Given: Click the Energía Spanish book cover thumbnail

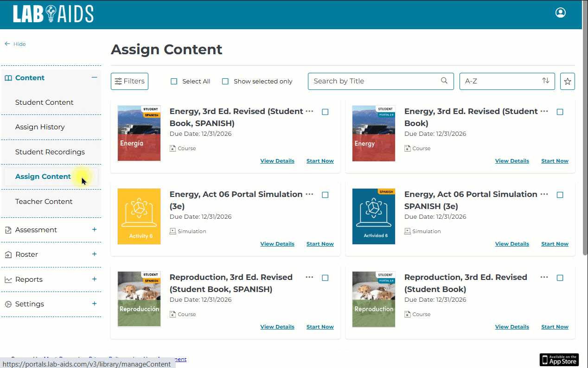Looking at the screenshot, I should (x=139, y=133).
